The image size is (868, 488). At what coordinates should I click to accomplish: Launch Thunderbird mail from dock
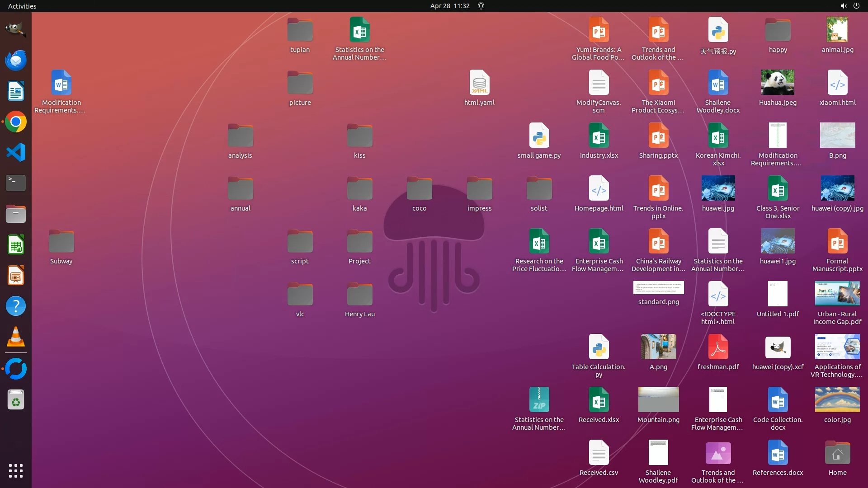[x=15, y=60]
